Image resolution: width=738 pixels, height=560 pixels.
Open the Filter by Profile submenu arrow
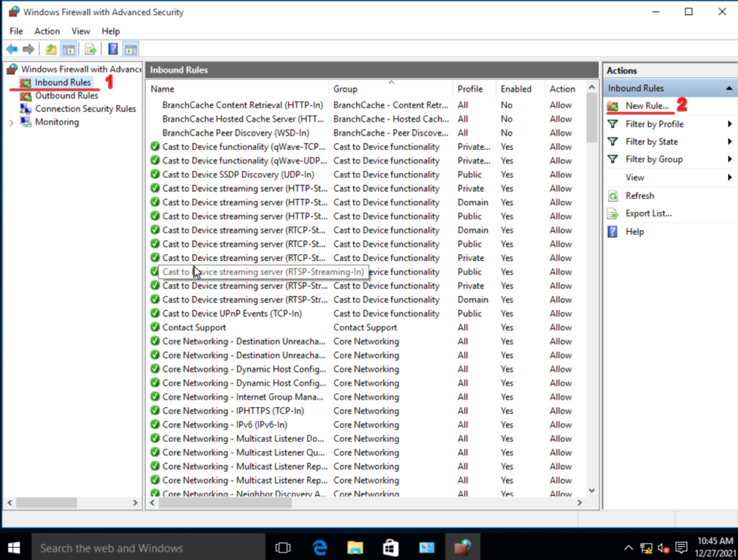point(729,124)
